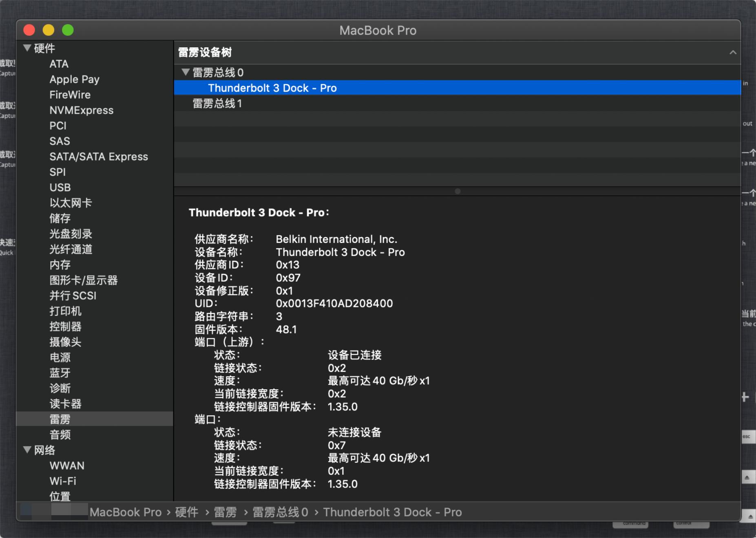Select 蓝牙 in the sidebar
The height and width of the screenshot is (538, 756).
tap(60, 373)
